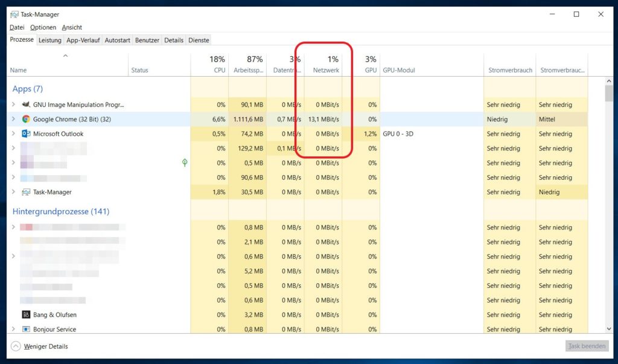Sort by the Status column header
The image size is (618, 364).
159,64
